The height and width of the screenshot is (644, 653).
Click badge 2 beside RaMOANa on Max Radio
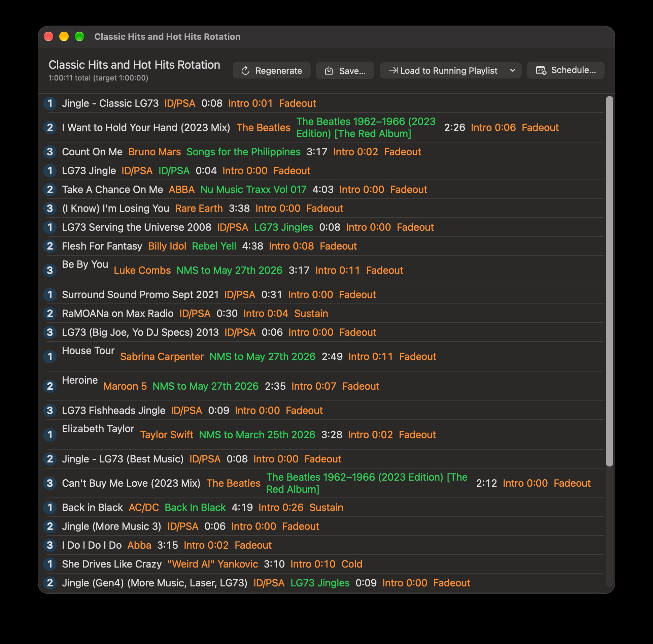[50, 314]
